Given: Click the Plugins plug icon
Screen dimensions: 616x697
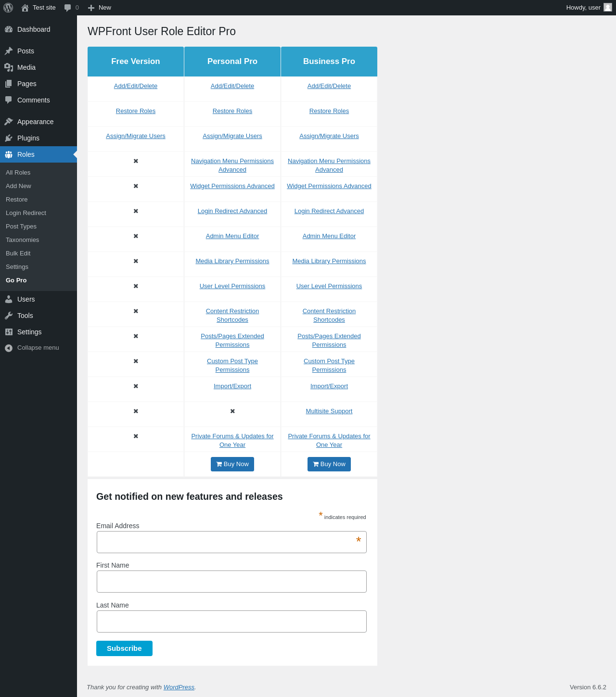Looking at the screenshot, I should click(x=9, y=138).
